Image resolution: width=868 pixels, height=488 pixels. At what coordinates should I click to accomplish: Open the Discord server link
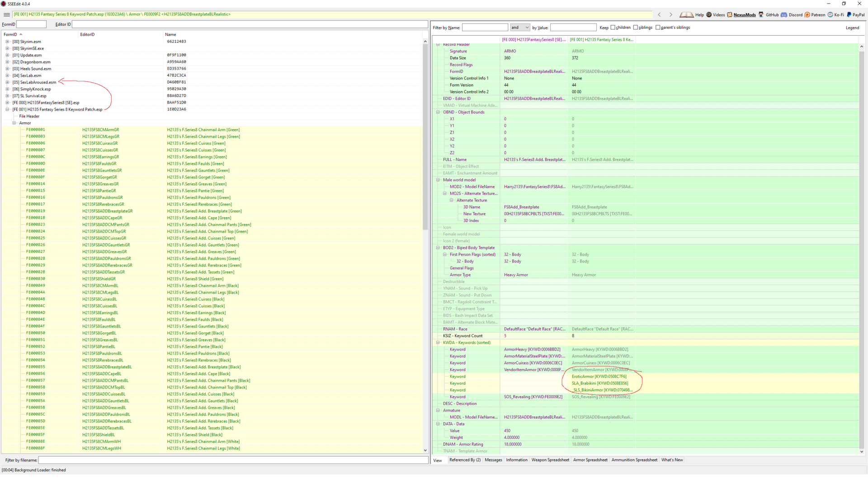coord(792,15)
